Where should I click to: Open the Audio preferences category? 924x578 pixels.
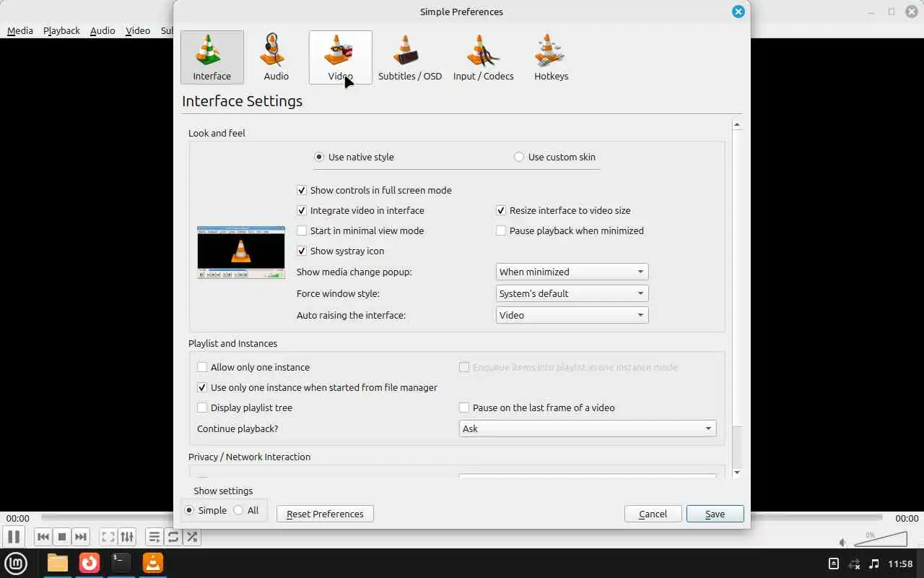pos(276,57)
